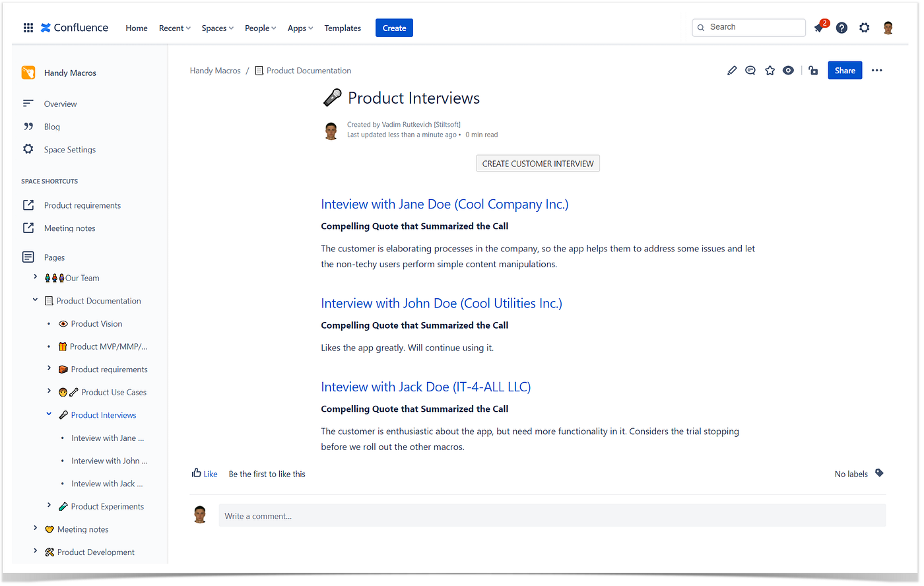Expand the Product Development tree node
This screenshot has height=586, width=924.
coord(36,550)
